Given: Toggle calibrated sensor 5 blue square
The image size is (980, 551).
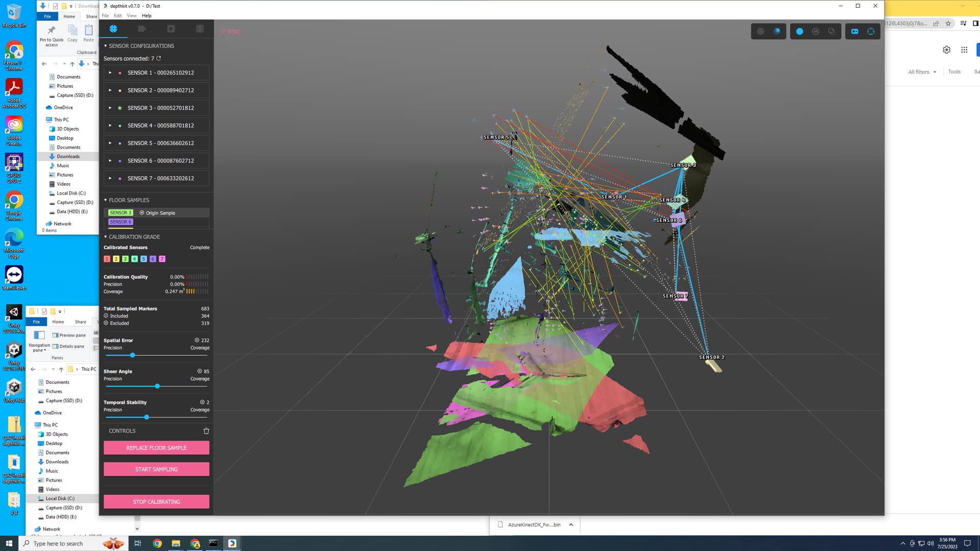Looking at the screenshot, I should pos(144,259).
